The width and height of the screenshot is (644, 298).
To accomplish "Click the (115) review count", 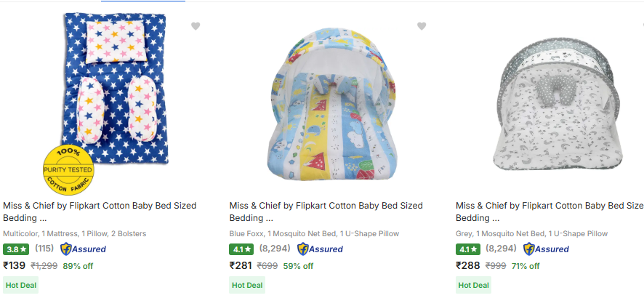I will pyautogui.click(x=44, y=249).
